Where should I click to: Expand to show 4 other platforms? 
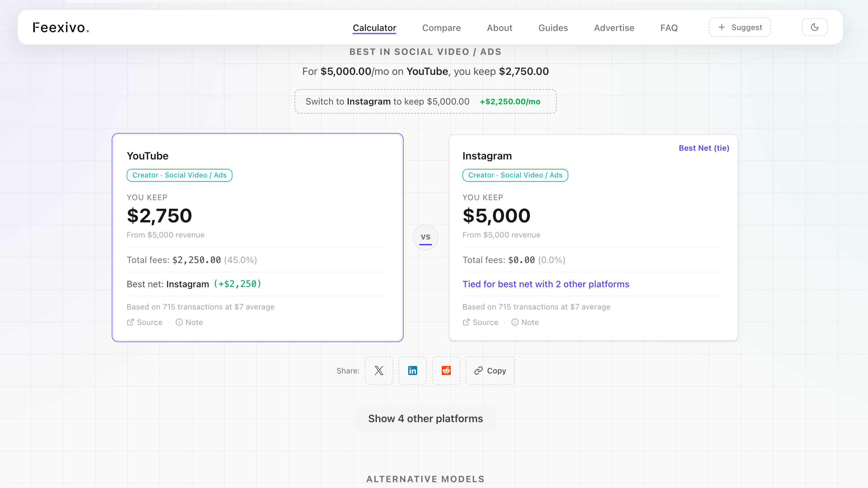tap(425, 418)
